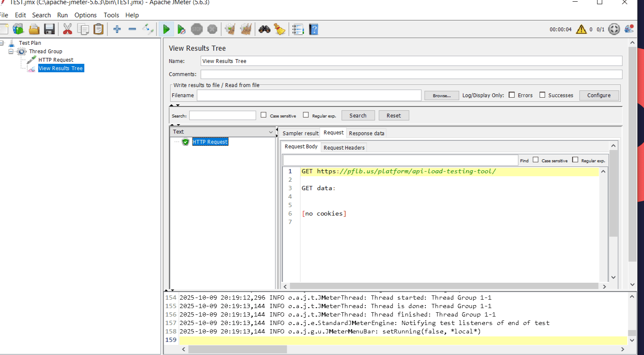Viewport: 644px width, 355px height.
Task: Enable the Successes only checkbox
Action: point(542,95)
